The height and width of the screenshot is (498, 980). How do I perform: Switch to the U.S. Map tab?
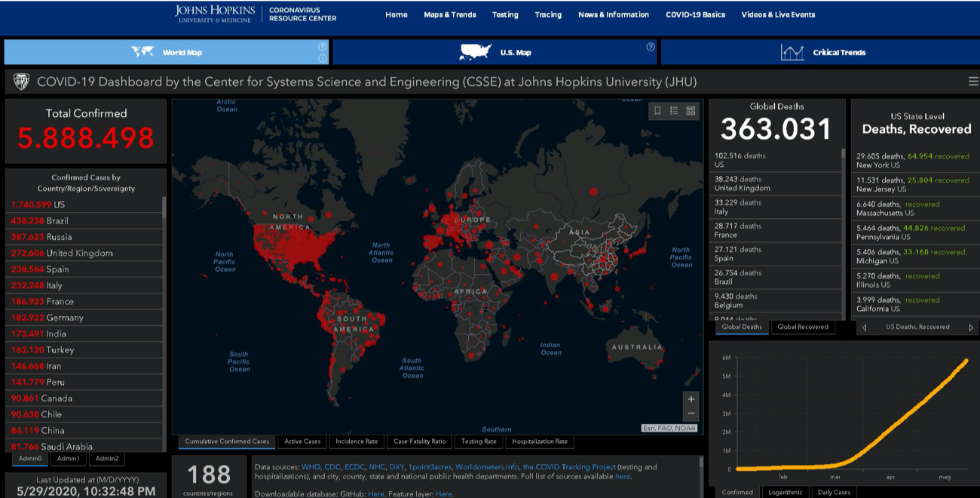(x=495, y=52)
